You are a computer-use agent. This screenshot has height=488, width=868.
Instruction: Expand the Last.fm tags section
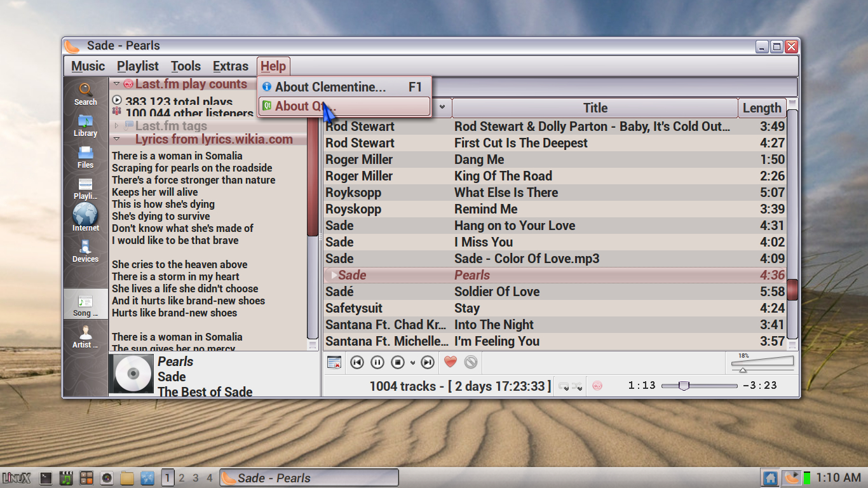coord(116,126)
